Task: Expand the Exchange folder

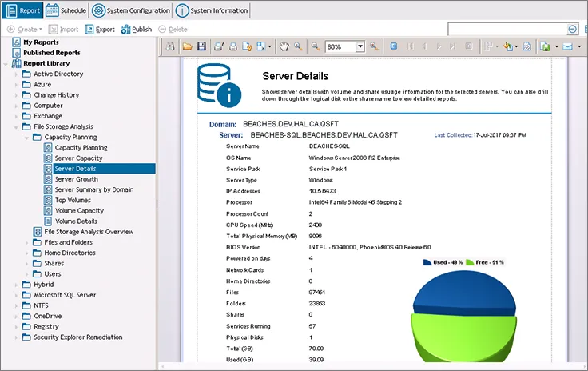Action: tap(16, 116)
